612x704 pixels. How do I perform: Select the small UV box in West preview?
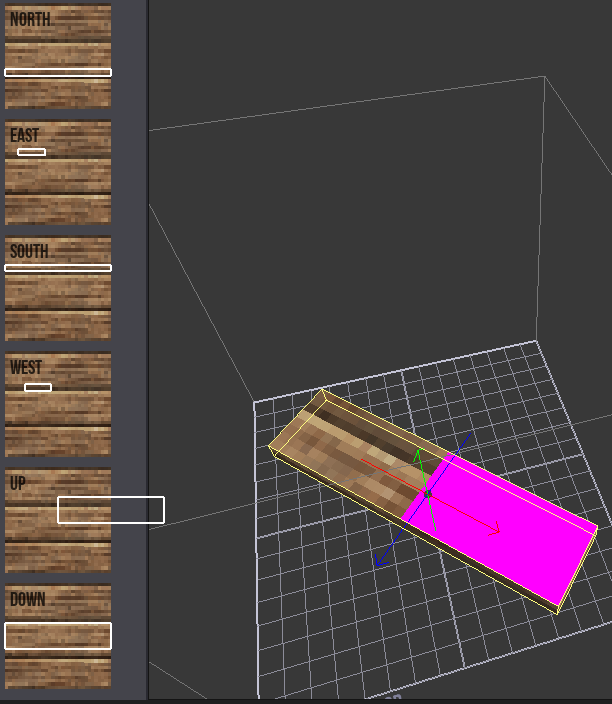coord(38,387)
